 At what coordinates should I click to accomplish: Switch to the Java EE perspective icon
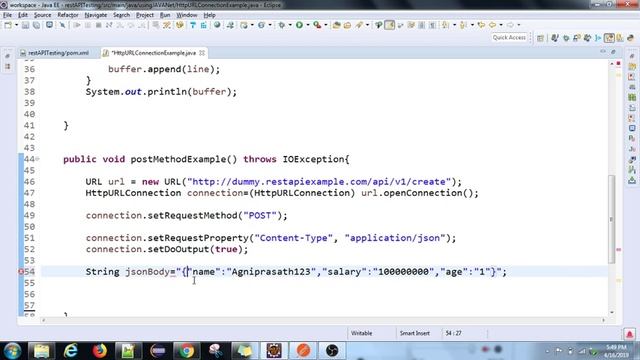[x=609, y=38]
